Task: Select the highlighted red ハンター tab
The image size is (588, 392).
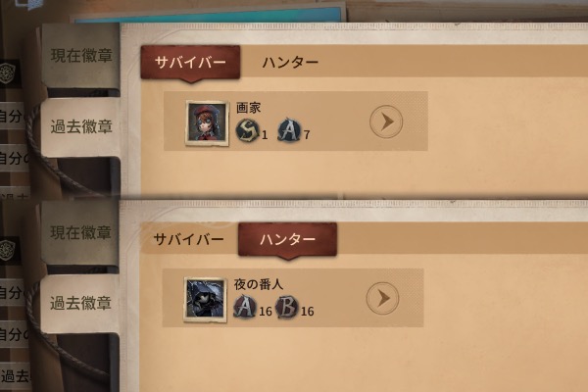Action: 287,239
